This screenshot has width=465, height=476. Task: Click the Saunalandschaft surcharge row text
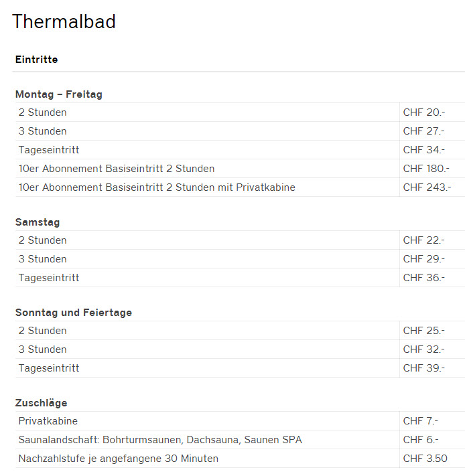tap(160, 440)
